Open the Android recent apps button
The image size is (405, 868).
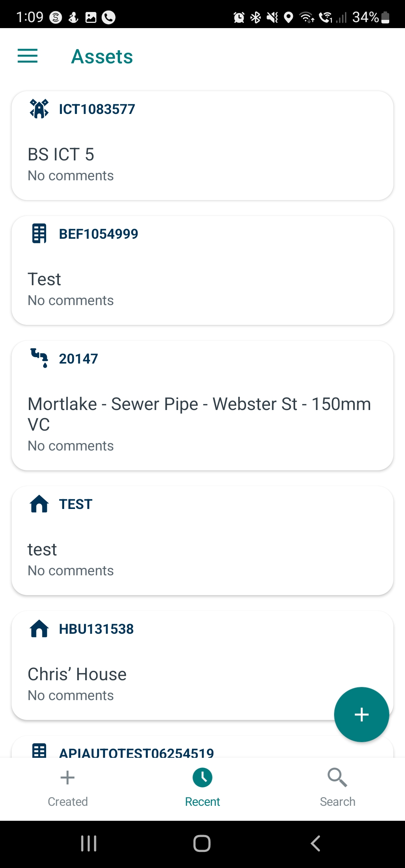[89, 844]
